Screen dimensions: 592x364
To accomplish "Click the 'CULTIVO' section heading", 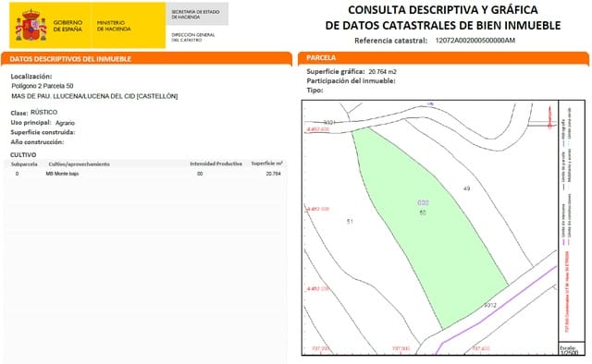I will (x=23, y=154).
